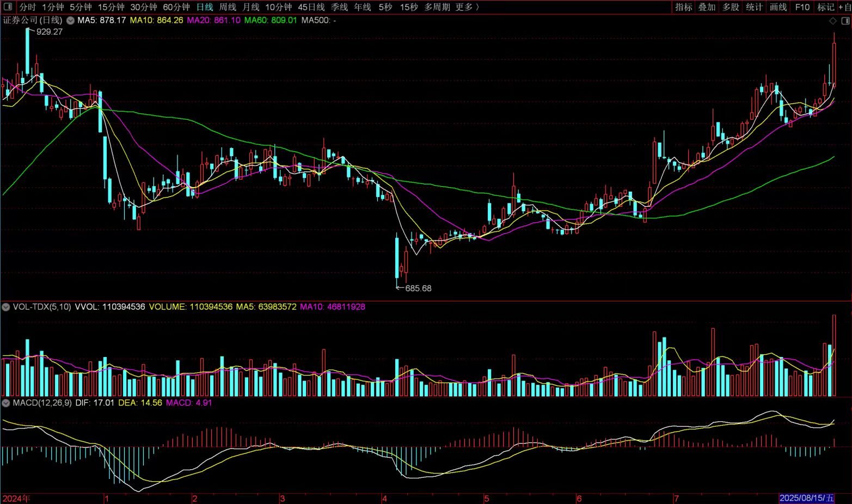Click the MA5: 878.17 label
Screen dimensions: 852x504
(102, 20)
